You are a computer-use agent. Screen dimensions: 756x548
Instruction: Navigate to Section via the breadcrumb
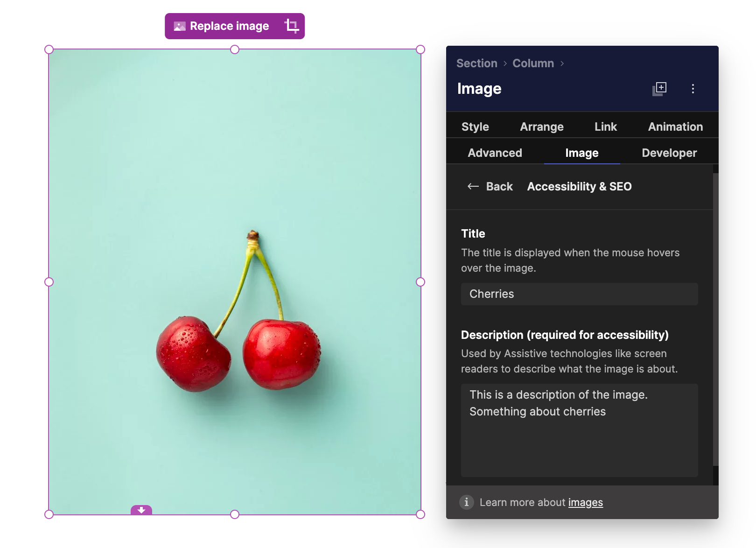pos(476,63)
